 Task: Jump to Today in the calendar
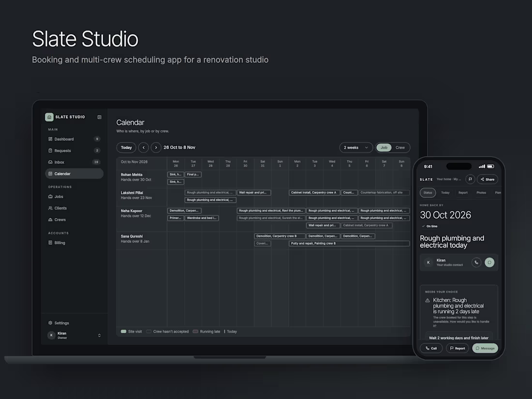coord(126,148)
